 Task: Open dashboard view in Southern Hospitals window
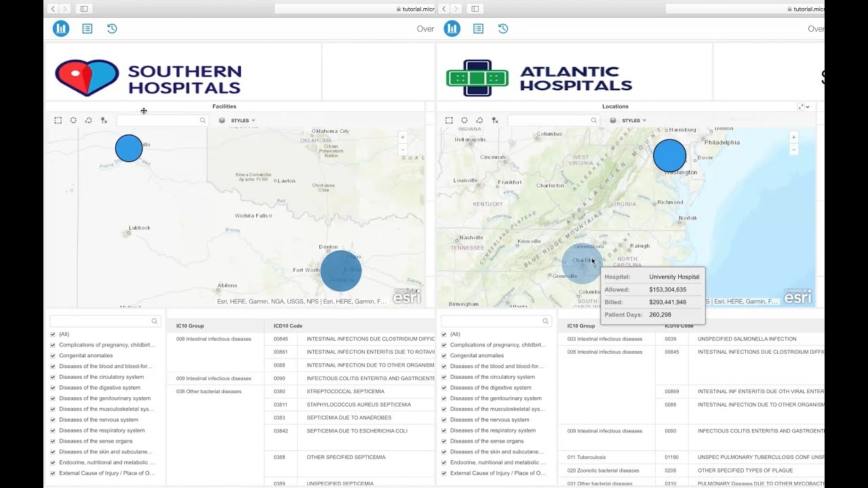pyautogui.click(x=61, y=28)
